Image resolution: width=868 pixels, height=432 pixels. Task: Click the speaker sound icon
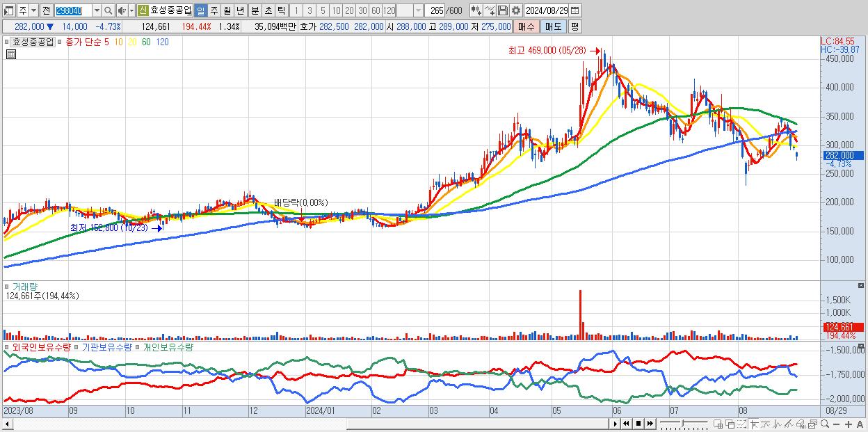pyautogui.click(x=122, y=10)
